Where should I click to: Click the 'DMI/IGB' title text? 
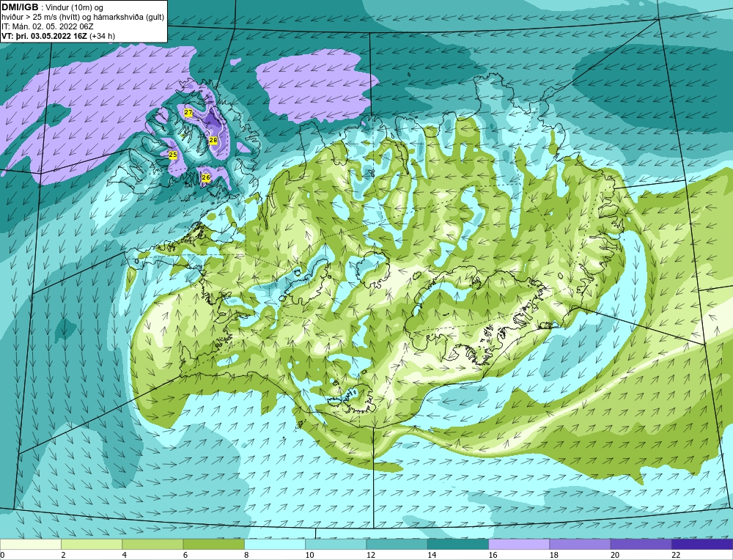click(20, 7)
